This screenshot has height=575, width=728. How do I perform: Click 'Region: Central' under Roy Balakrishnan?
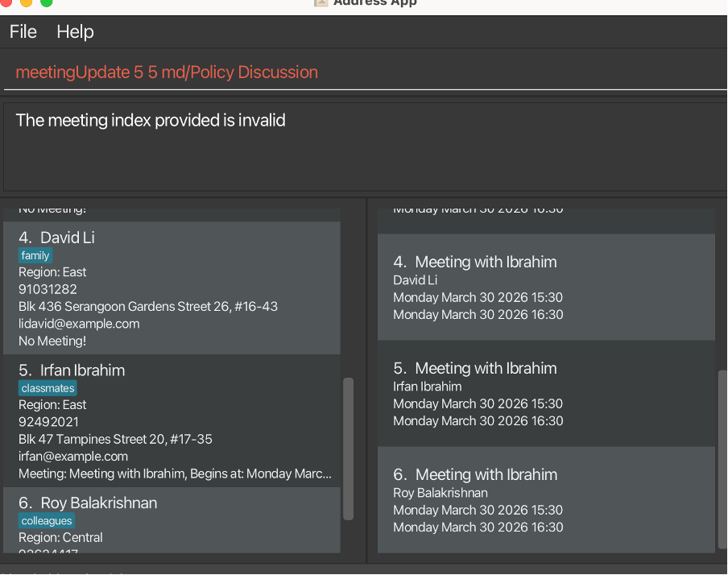click(60, 538)
